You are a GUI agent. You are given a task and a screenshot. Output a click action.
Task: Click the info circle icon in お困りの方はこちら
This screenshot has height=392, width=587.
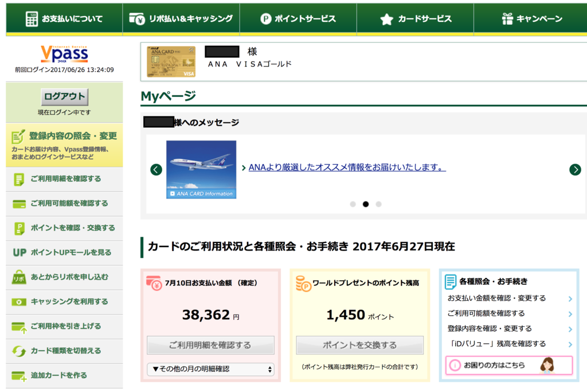tap(455, 365)
